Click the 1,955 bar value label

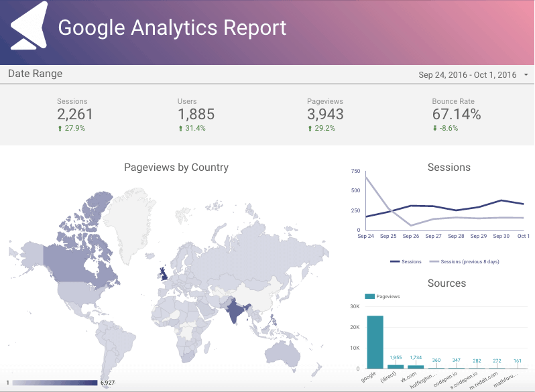point(396,358)
